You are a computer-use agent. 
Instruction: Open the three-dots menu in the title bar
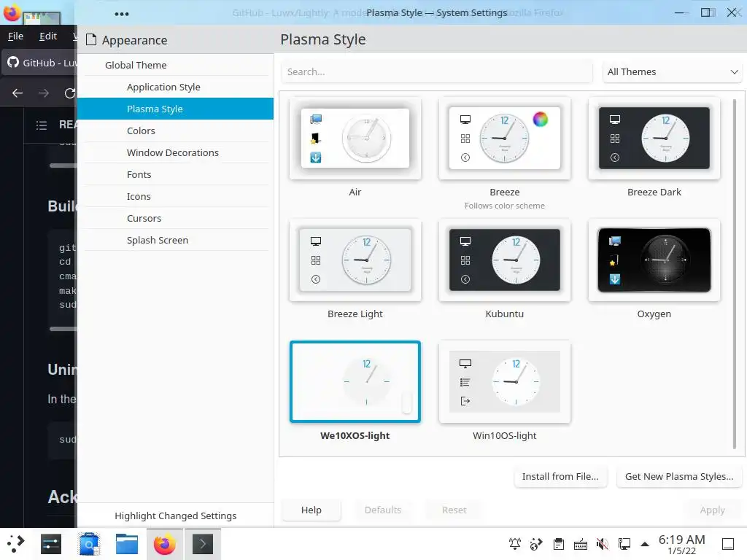coord(122,14)
